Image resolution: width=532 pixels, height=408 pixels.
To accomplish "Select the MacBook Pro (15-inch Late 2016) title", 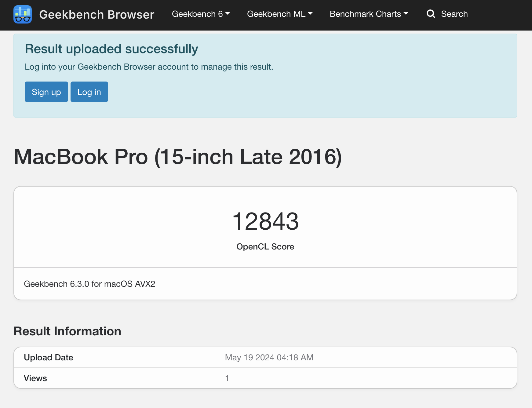I will [178, 157].
